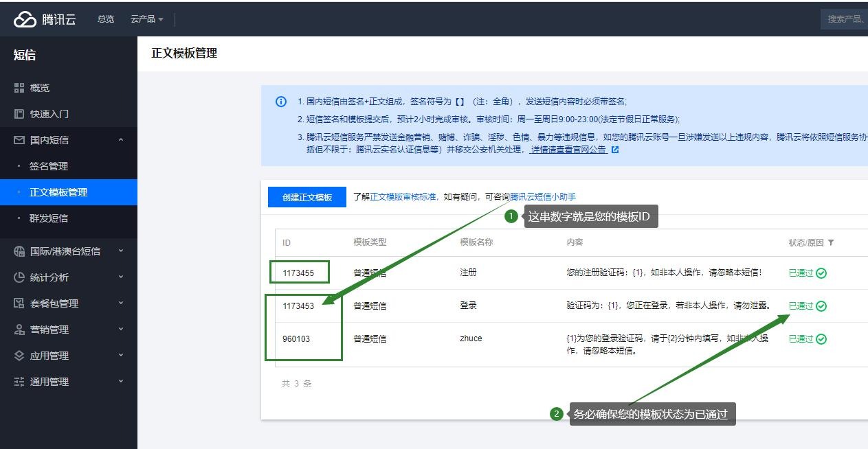868x449 pixels.
Task: Click the template name 注册
Action: click(x=468, y=273)
